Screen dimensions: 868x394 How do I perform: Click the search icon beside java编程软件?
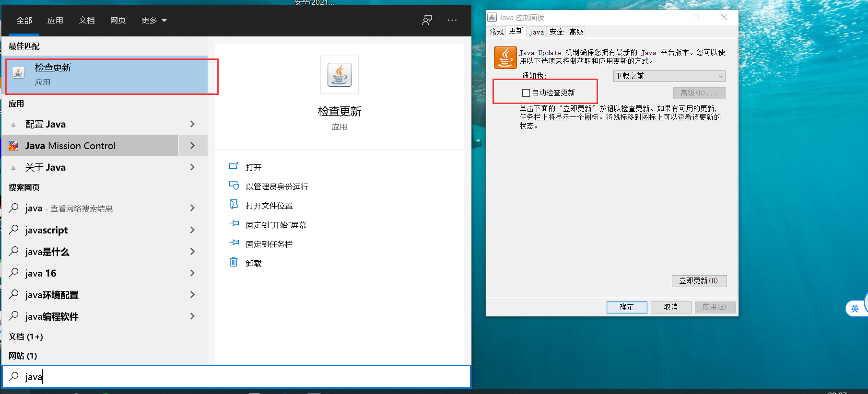point(14,316)
